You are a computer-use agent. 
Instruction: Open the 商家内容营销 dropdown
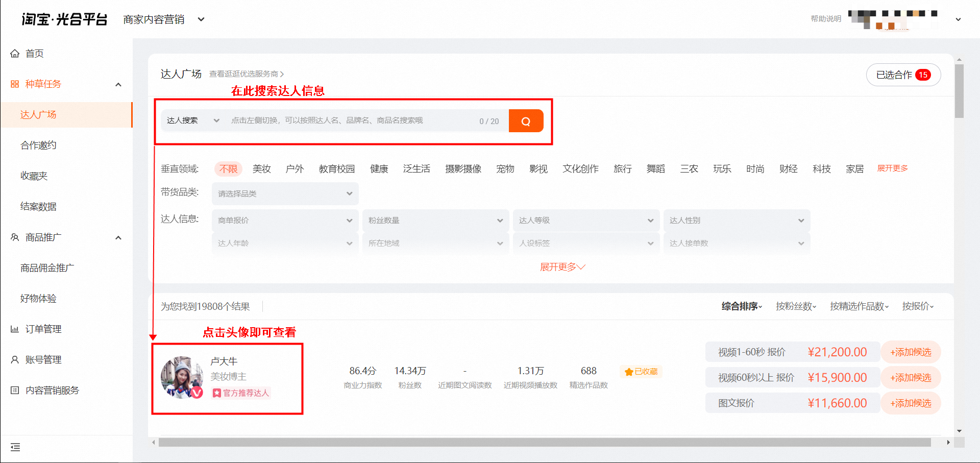coord(164,19)
